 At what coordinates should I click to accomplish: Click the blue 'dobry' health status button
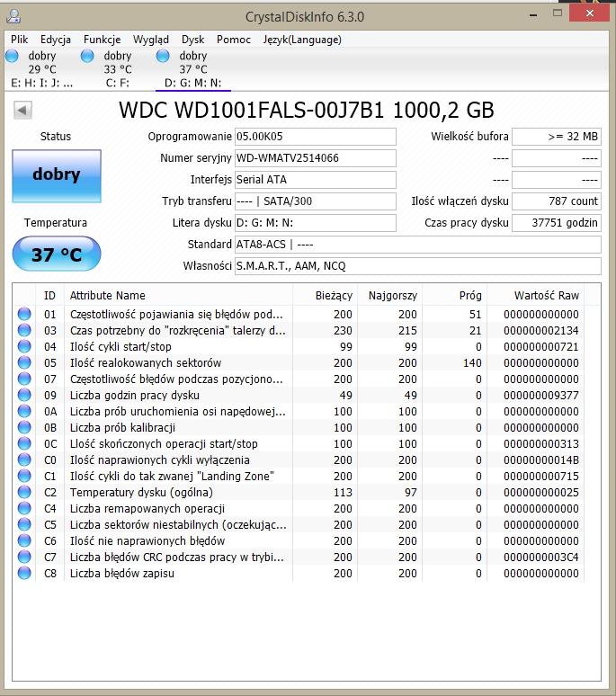(x=57, y=176)
